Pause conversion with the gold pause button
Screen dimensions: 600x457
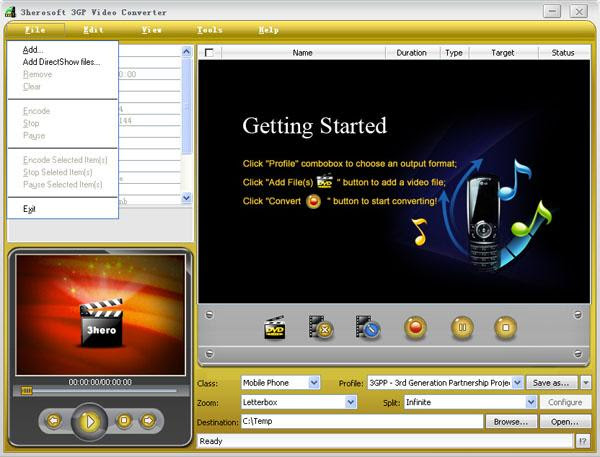462,328
